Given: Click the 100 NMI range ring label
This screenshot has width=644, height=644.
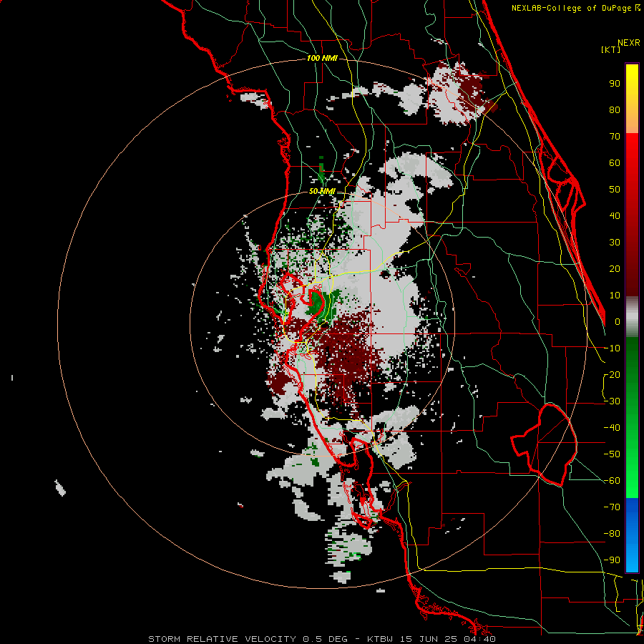Looking at the screenshot, I should point(322,59).
